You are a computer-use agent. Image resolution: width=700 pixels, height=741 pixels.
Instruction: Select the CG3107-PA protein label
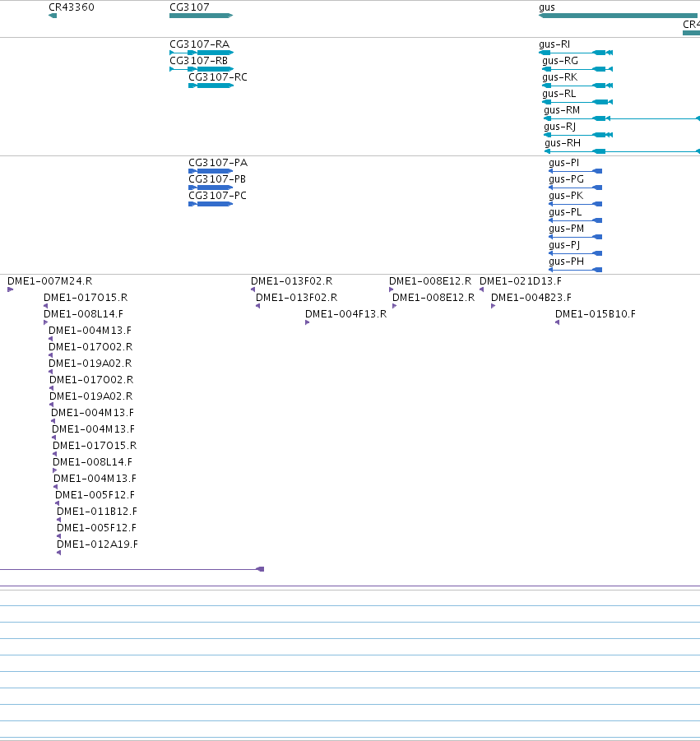tap(218, 163)
